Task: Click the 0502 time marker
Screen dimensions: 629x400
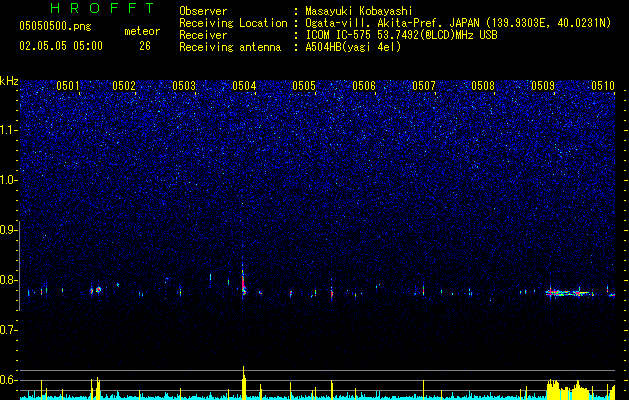Action: (x=124, y=85)
